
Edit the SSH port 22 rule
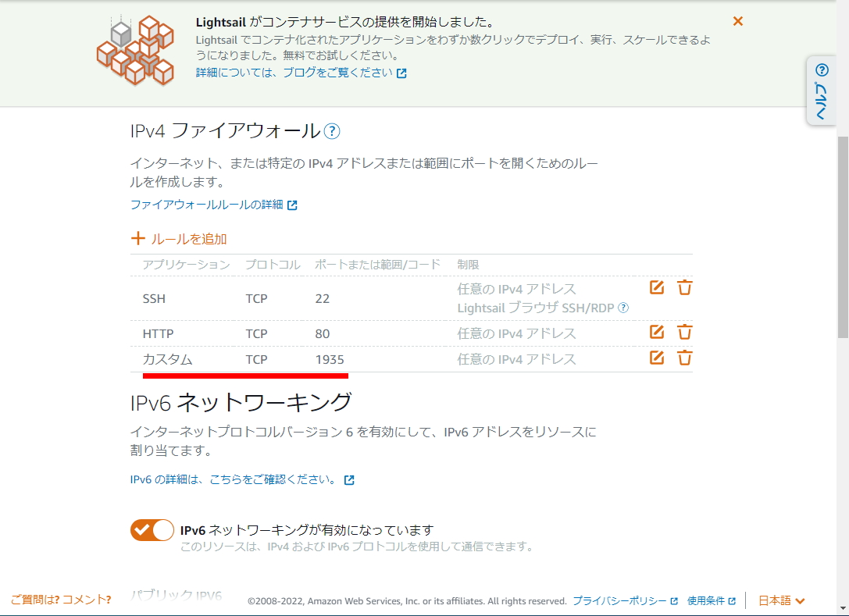tap(657, 287)
